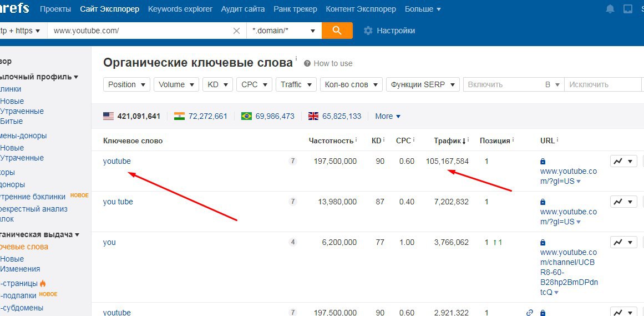Click the 'you tube' keyword link
The height and width of the screenshot is (316, 644).
click(x=118, y=202)
